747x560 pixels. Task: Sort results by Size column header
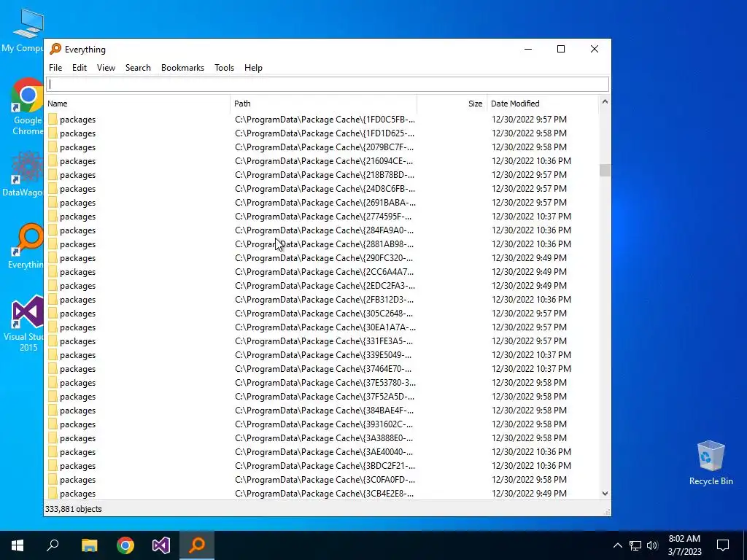click(452, 104)
